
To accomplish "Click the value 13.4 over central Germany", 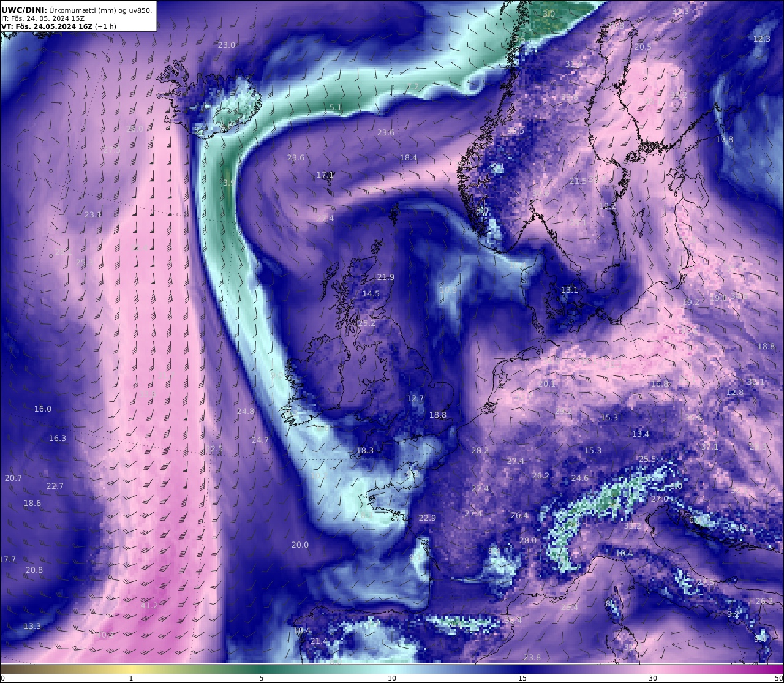I will click(x=640, y=434).
